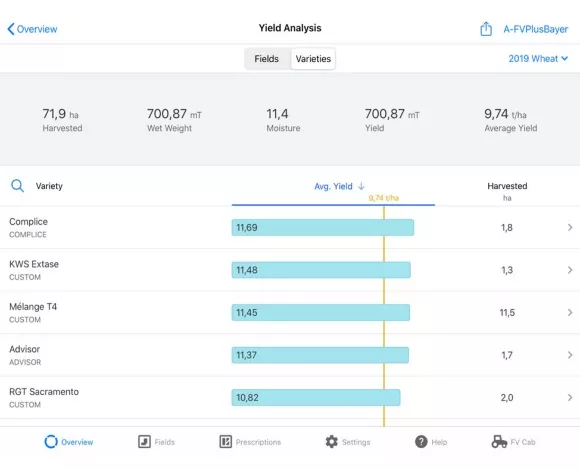Click Complice harvested value 1,8

point(507,228)
